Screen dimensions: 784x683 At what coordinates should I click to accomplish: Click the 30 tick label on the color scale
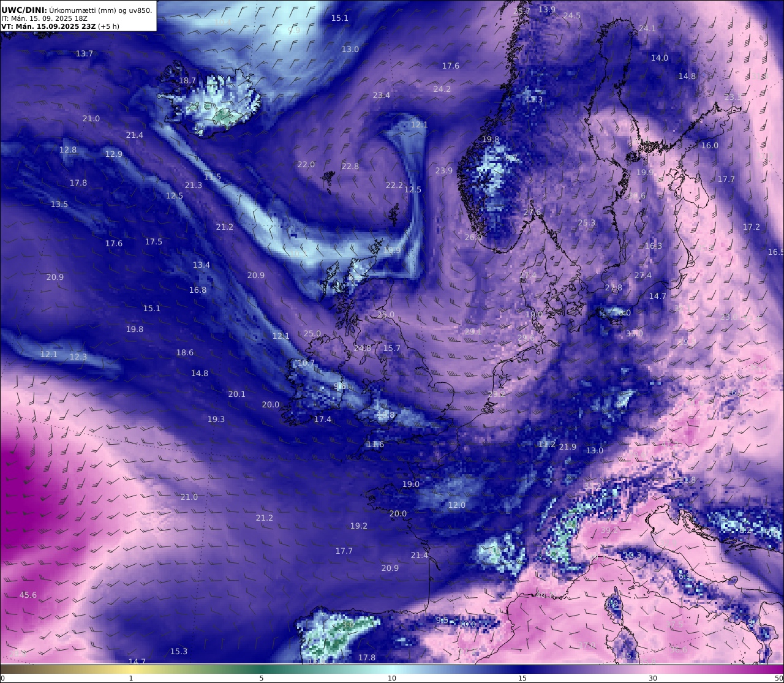click(653, 678)
